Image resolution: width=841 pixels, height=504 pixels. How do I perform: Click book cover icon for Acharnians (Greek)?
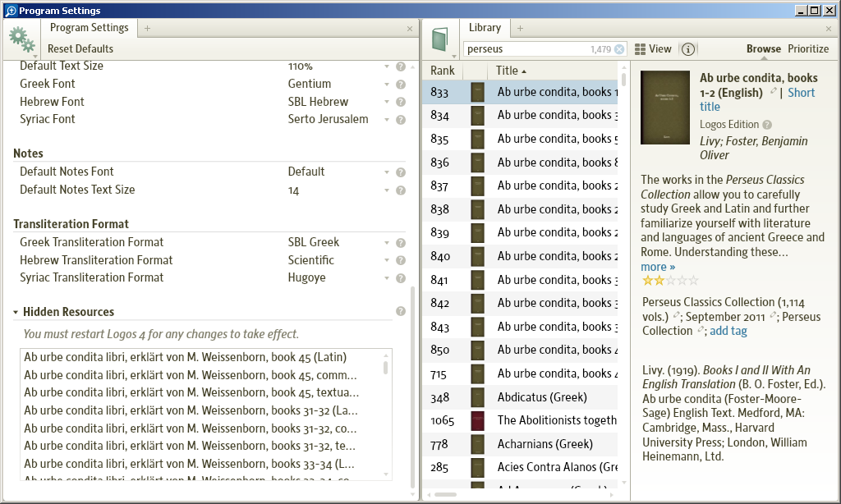pyautogui.click(x=478, y=444)
